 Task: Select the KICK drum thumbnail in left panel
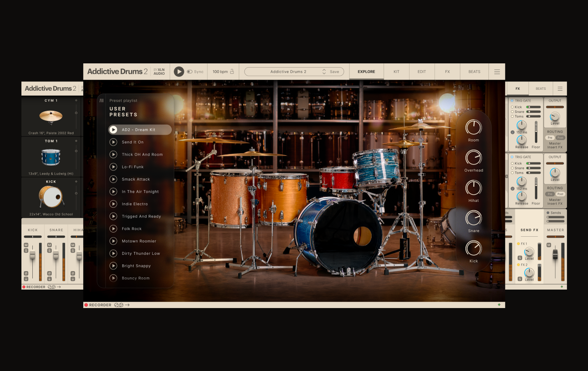[x=51, y=196]
